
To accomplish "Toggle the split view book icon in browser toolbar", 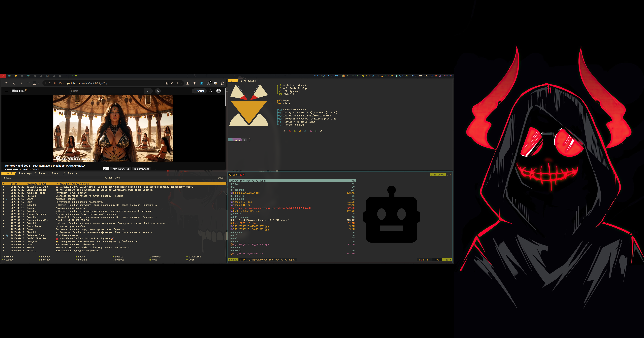I will 195,83.
